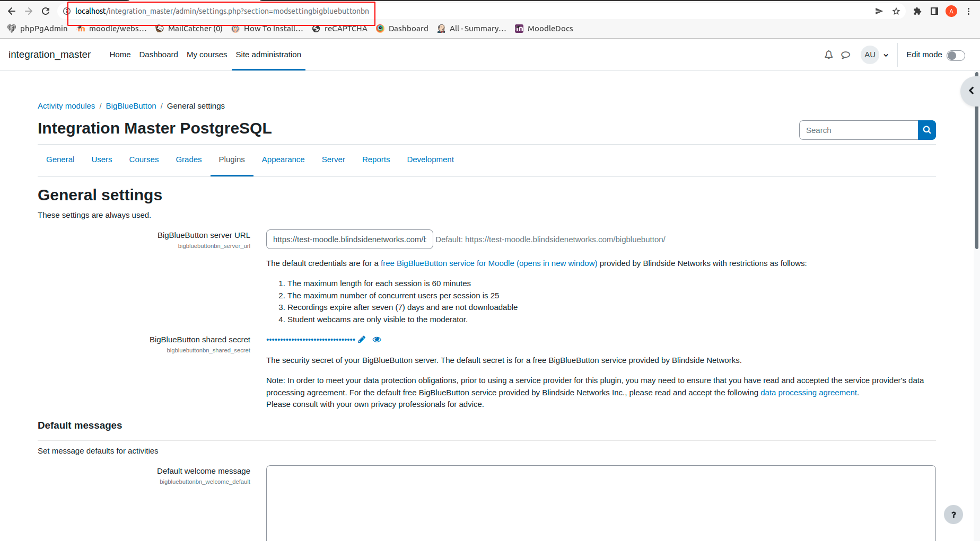
Task: Open the help question mark button
Action: 953,515
